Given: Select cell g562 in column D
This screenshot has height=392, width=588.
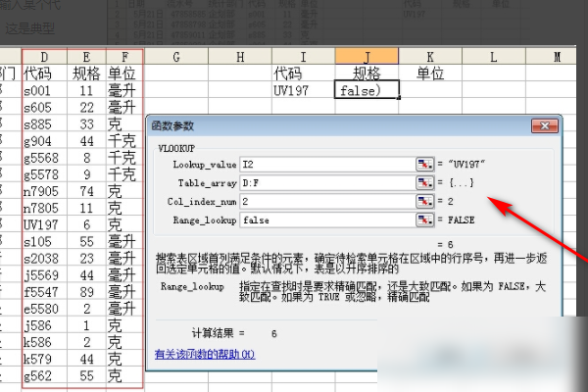Looking at the screenshot, I should [x=44, y=376].
